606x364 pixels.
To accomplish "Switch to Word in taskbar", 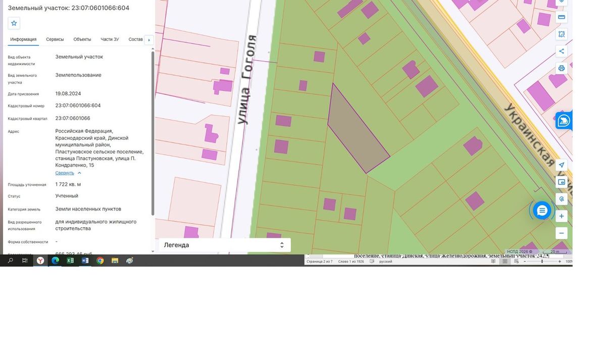I will pos(85,261).
